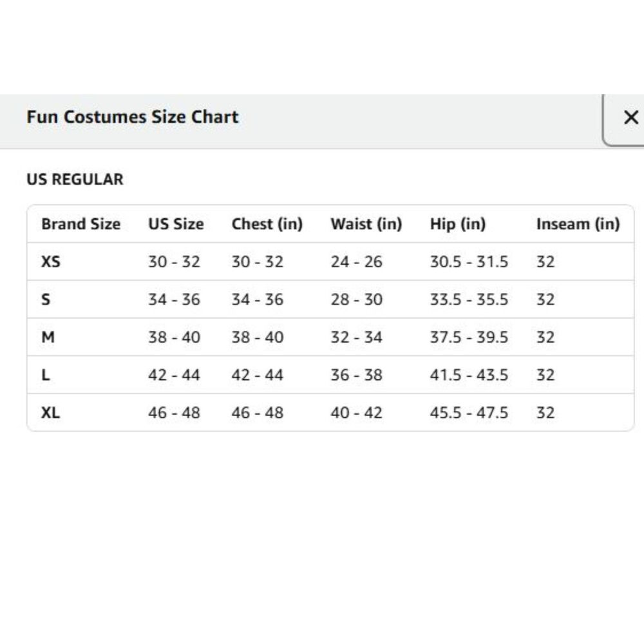Screen dimensions: 644x644
Task: Click the XS hip value 30.5 - 31.5
Action: pos(469,261)
